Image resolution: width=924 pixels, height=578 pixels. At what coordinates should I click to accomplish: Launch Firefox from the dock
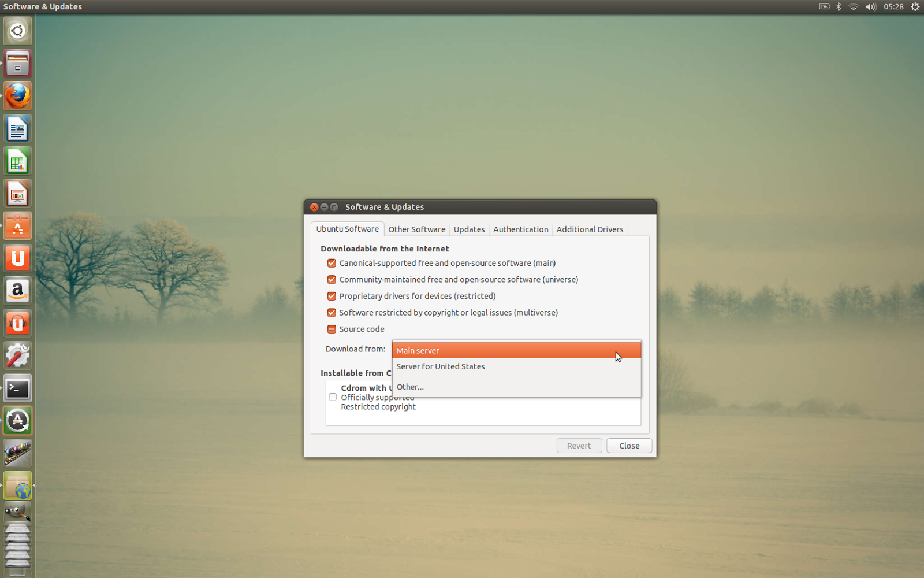(17, 96)
